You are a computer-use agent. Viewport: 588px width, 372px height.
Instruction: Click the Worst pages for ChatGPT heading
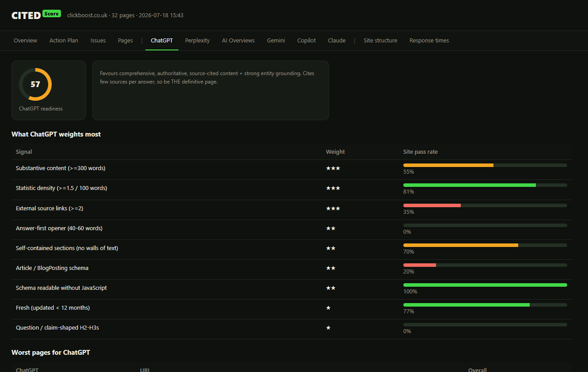point(51,353)
